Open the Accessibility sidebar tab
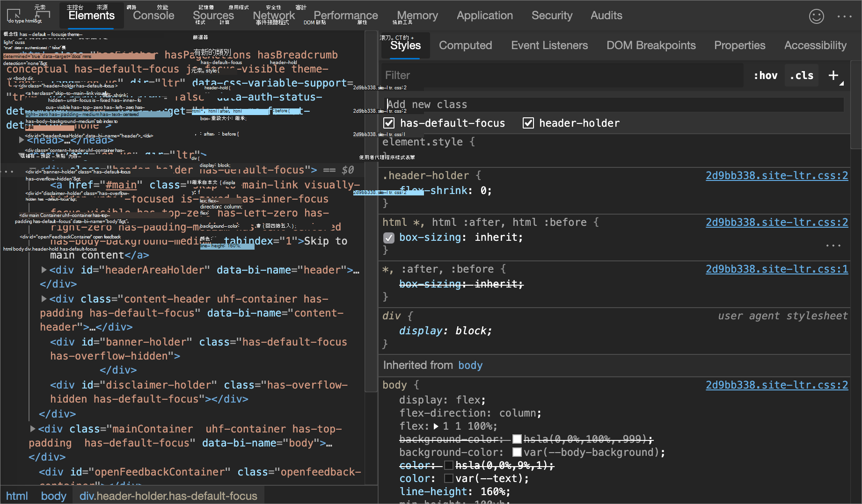 pos(815,45)
